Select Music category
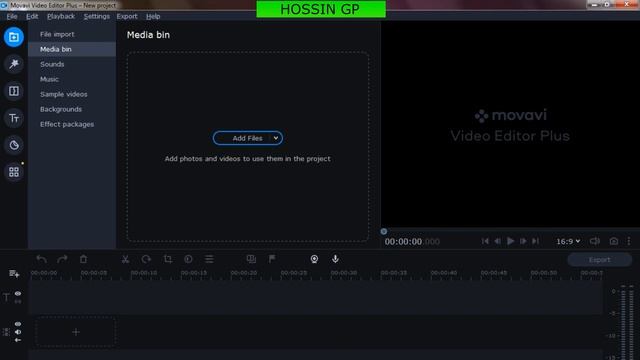 72,79
